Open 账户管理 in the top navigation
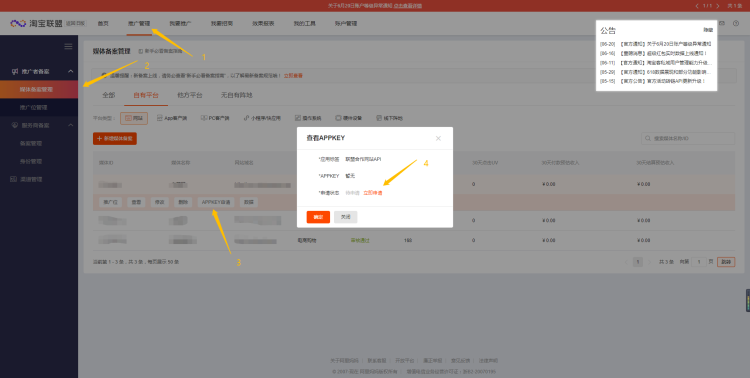Image resolution: width=750 pixels, height=378 pixels. coord(346,23)
